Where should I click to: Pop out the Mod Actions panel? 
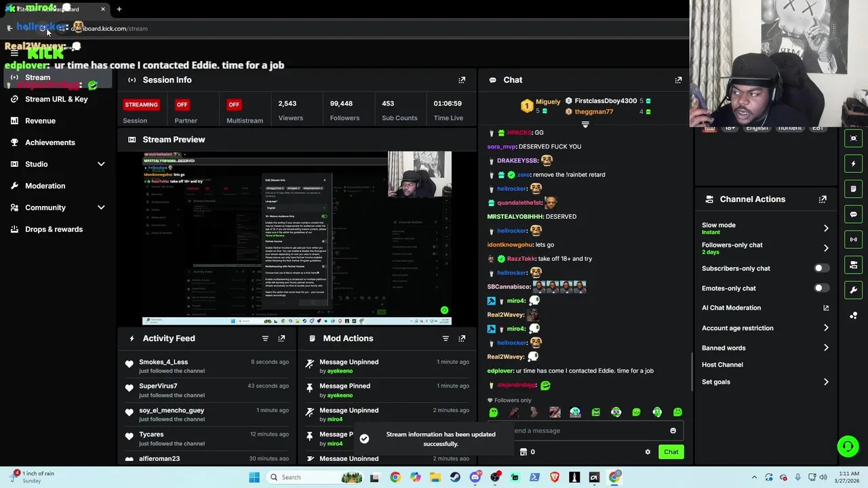click(x=462, y=338)
